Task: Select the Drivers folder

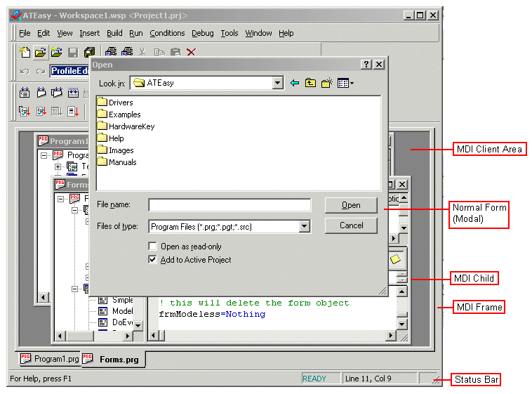Action: [115, 103]
